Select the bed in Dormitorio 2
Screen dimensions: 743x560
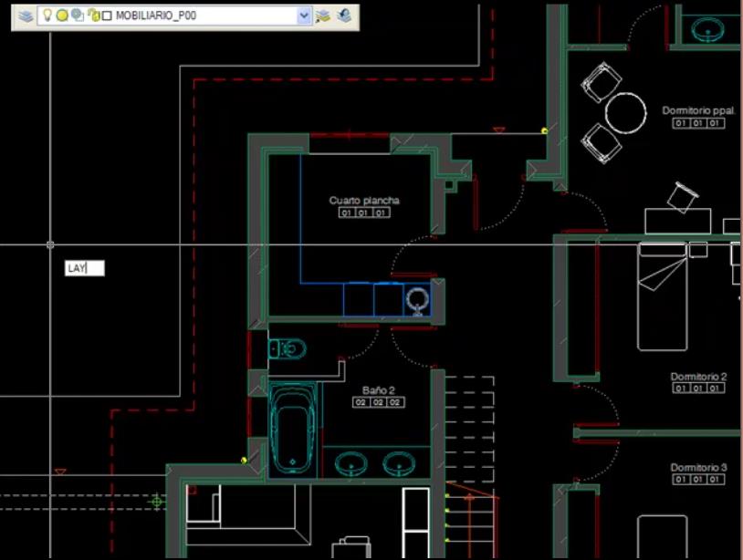pos(663,296)
